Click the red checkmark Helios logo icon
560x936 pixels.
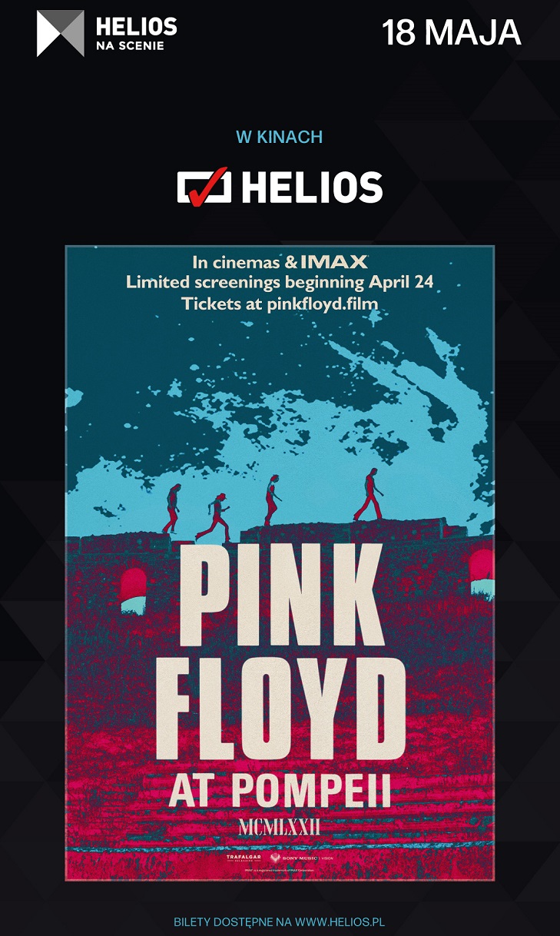pos(204,187)
